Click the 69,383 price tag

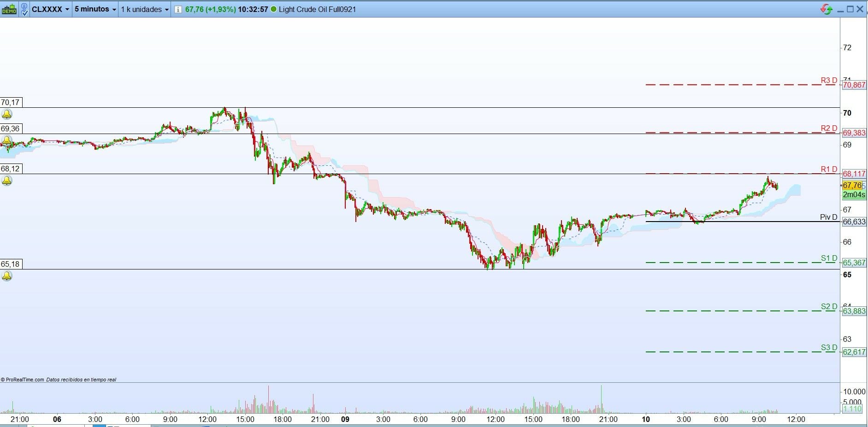854,133
